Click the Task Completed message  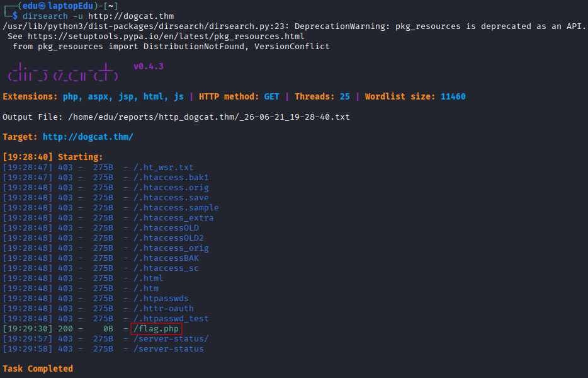pos(38,369)
